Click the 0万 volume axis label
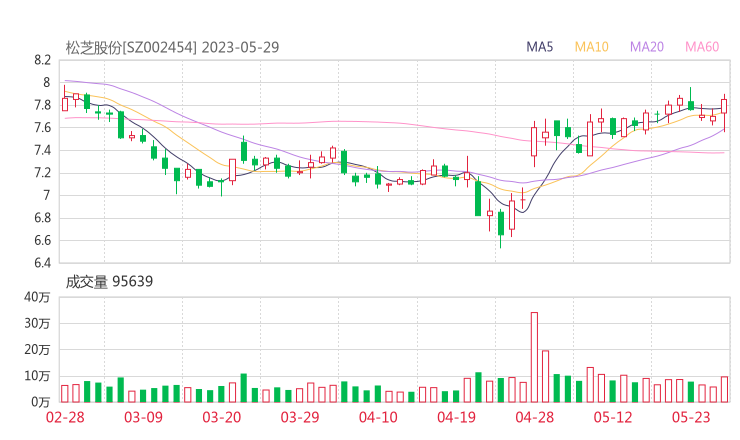Viewport: 740px width, 440px height. 41,402
